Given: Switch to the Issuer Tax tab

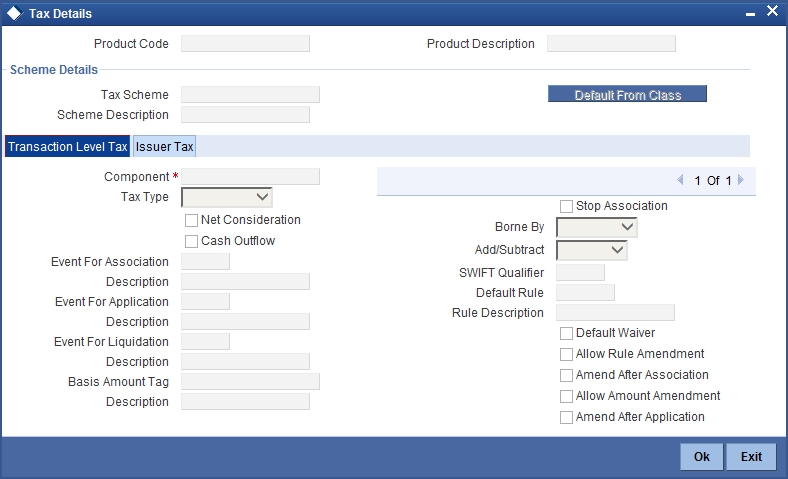Looking at the screenshot, I should [165, 146].
